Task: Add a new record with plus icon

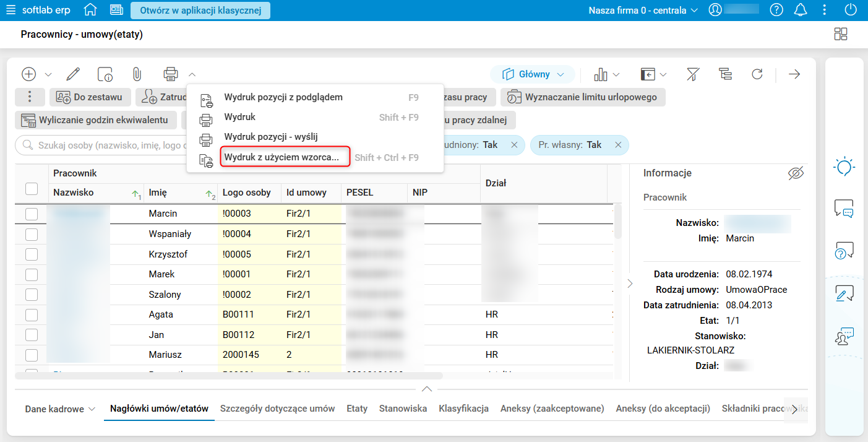Action: [x=28, y=74]
